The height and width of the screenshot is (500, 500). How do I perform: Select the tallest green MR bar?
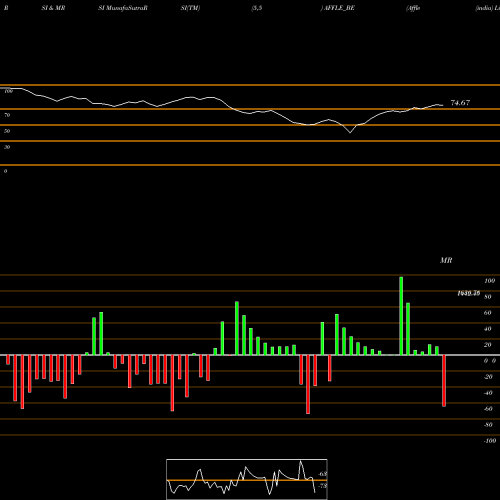pos(401,316)
